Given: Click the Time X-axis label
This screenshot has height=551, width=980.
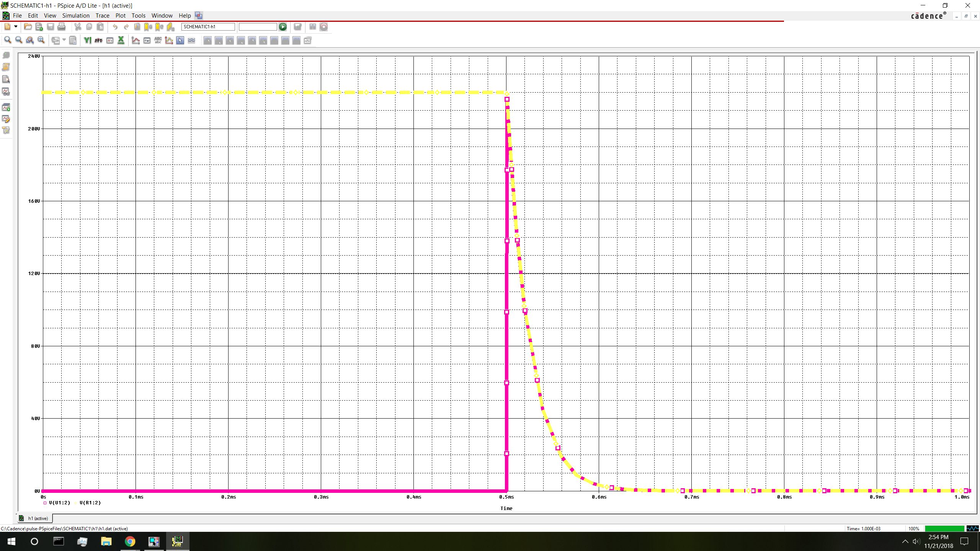Looking at the screenshot, I should 506,509.
